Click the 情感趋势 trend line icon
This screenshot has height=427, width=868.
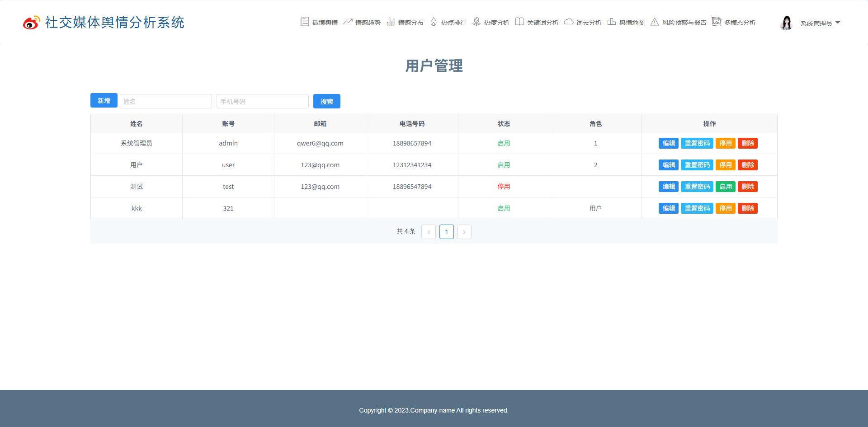[348, 22]
